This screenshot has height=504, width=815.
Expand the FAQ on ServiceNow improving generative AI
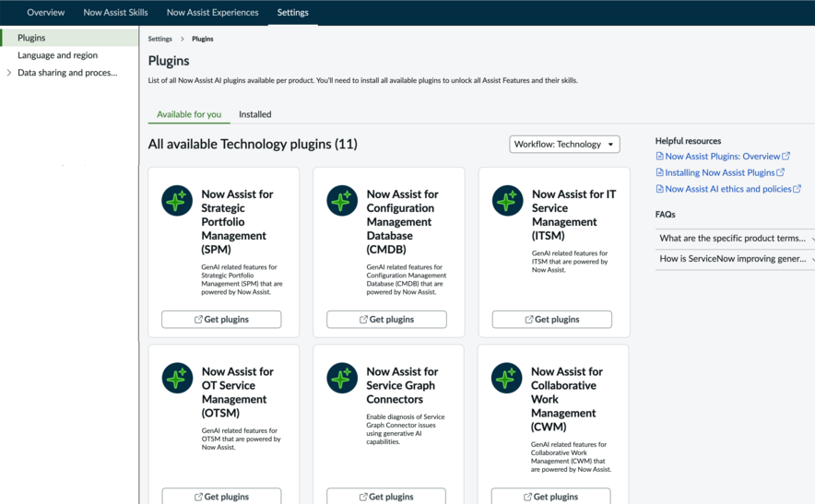[735, 258]
